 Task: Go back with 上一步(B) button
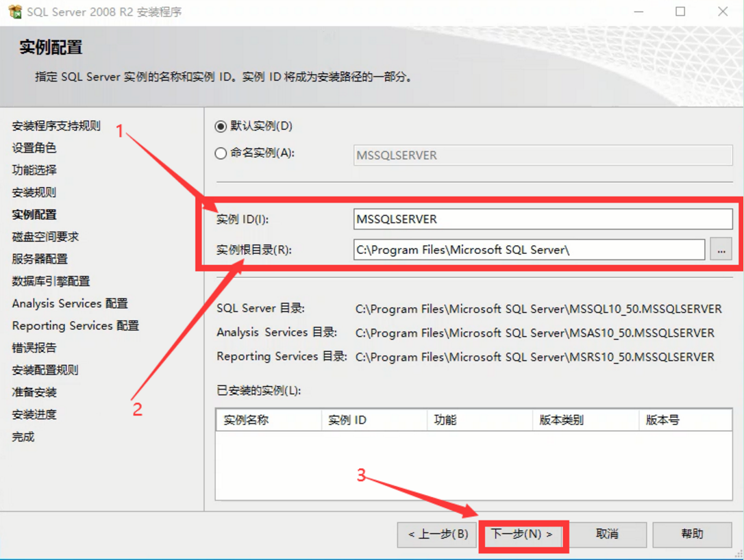pos(437,535)
